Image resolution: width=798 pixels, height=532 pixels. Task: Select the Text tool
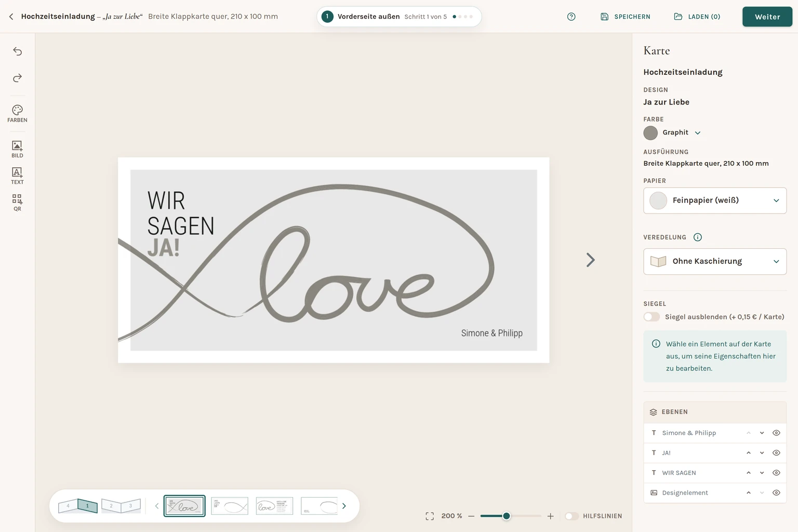tap(17, 176)
